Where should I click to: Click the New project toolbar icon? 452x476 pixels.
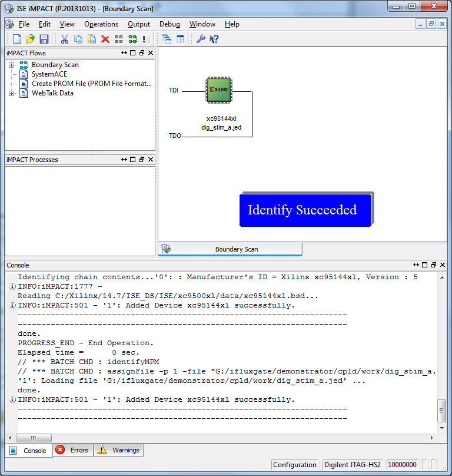(17, 39)
